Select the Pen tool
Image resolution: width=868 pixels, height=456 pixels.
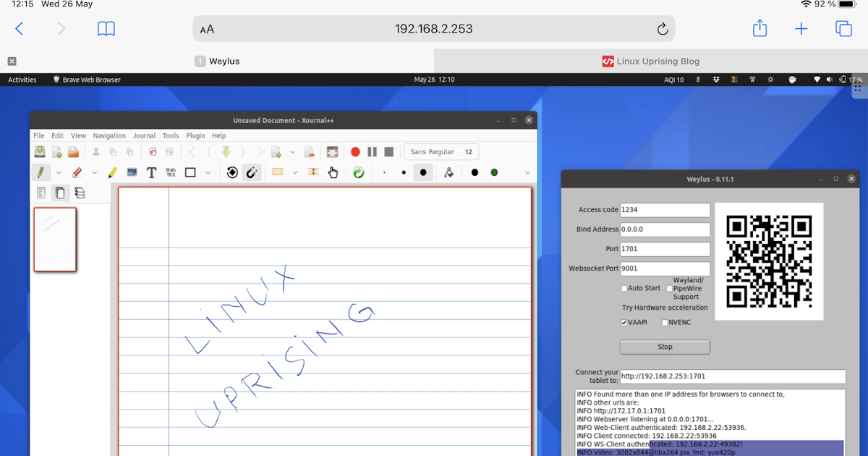(41, 172)
